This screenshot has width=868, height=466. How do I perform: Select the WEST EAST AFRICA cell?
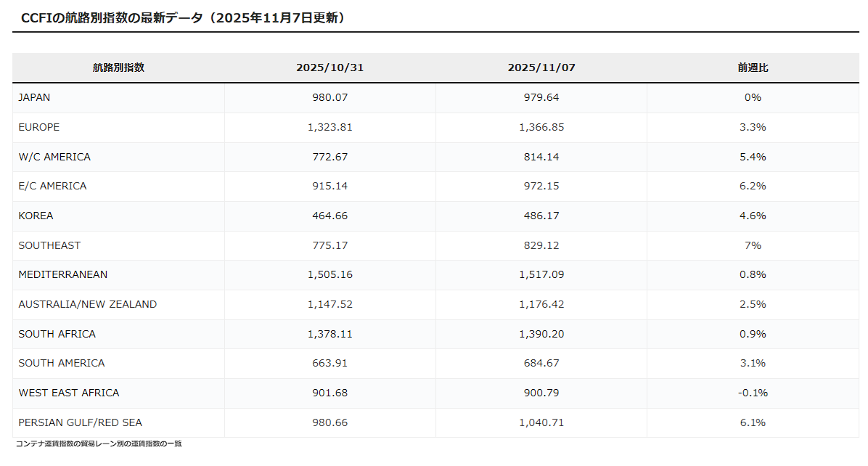(69, 393)
